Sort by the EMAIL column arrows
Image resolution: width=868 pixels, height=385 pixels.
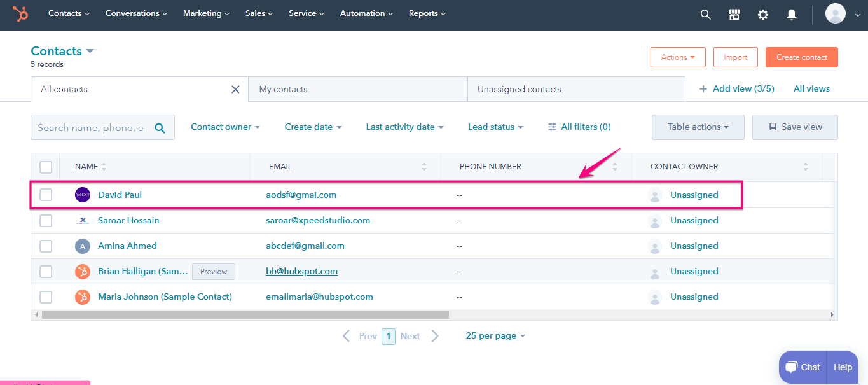coord(424,167)
